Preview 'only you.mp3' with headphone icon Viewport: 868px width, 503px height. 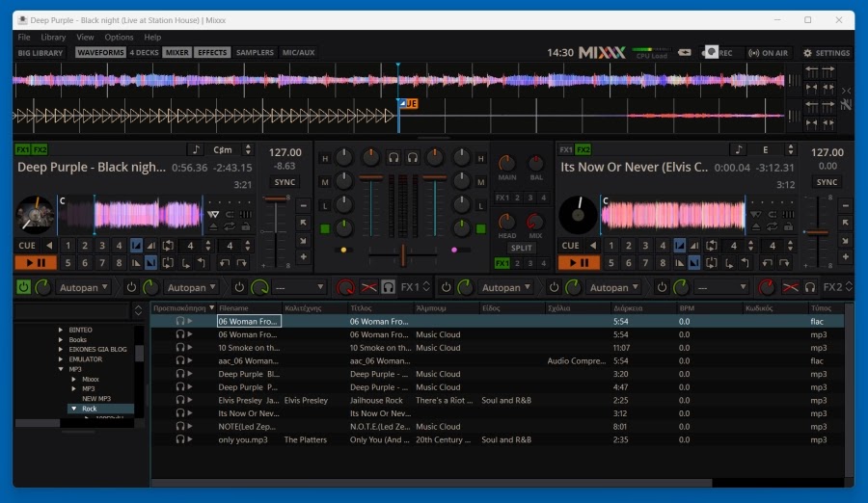[180, 439]
